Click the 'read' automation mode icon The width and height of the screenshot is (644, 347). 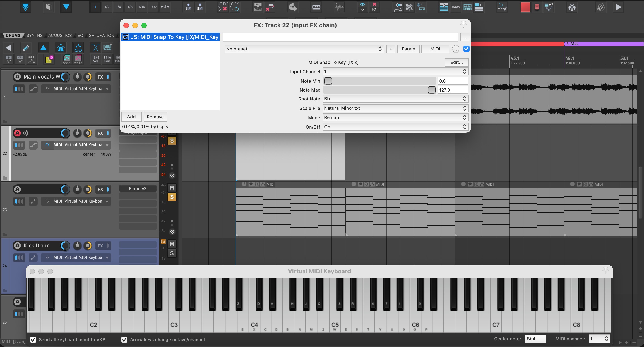pos(66,60)
